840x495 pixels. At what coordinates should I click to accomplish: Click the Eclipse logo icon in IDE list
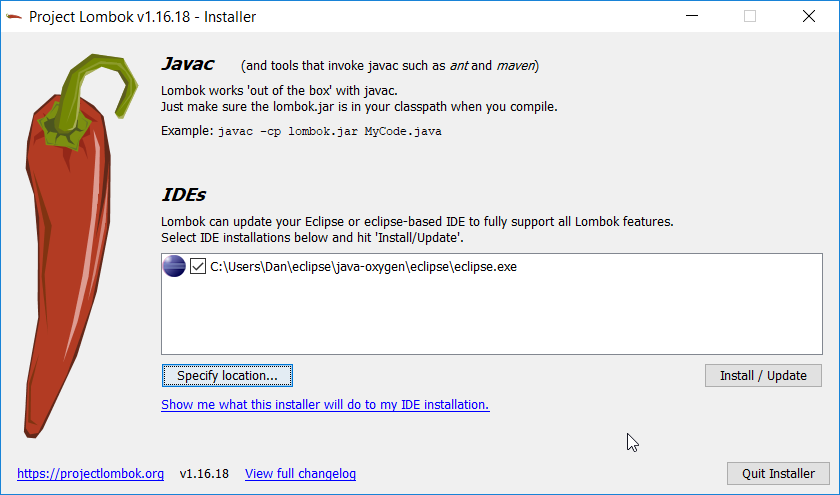tap(174, 267)
